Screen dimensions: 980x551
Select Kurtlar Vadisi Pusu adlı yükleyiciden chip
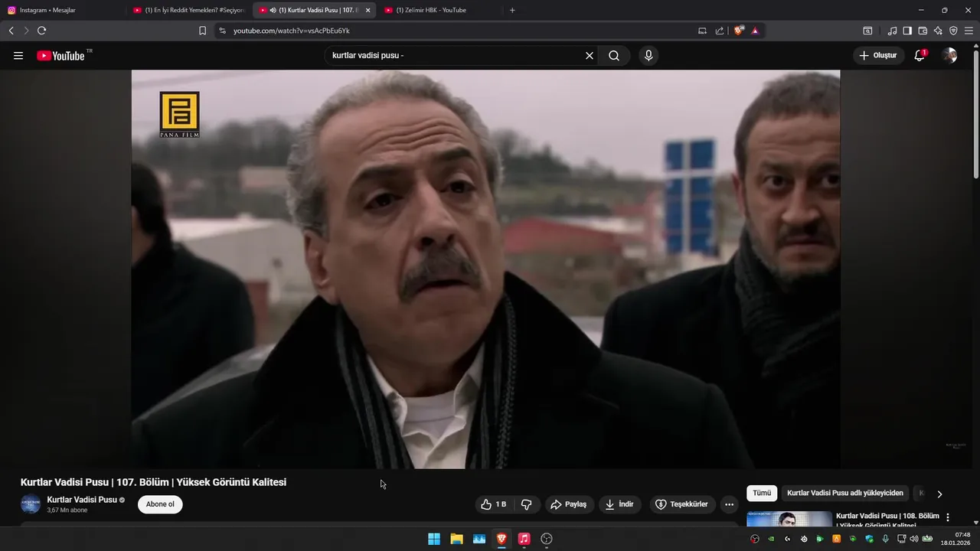(845, 494)
